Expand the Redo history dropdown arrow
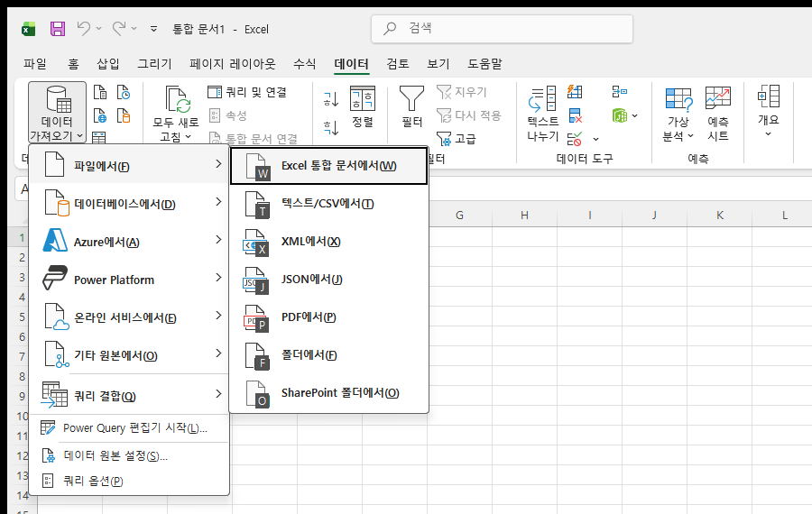The height and width of the screenshot is (514, 812). click(134, 29)
